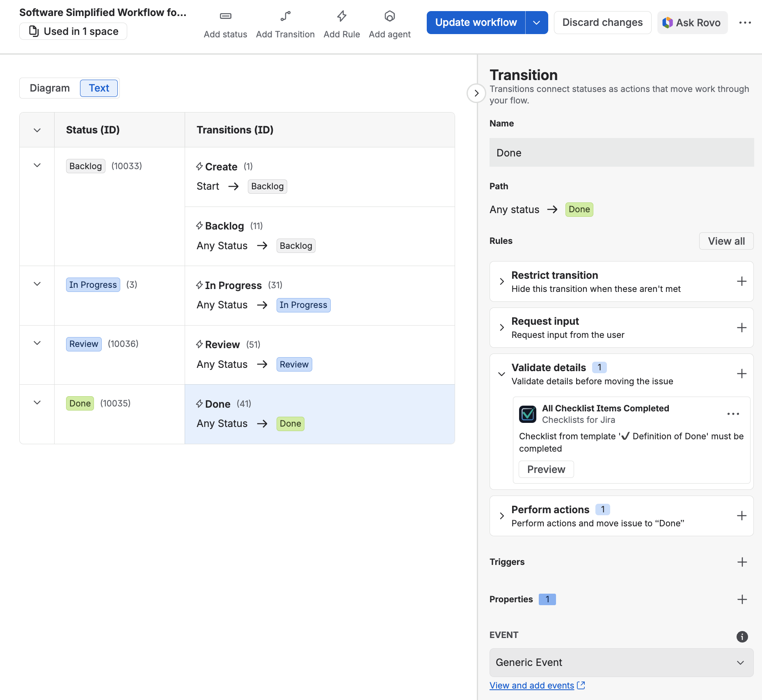762x700 pixels.
Task: Select the Create (1) transition row
Action: (x=320, y=177)
